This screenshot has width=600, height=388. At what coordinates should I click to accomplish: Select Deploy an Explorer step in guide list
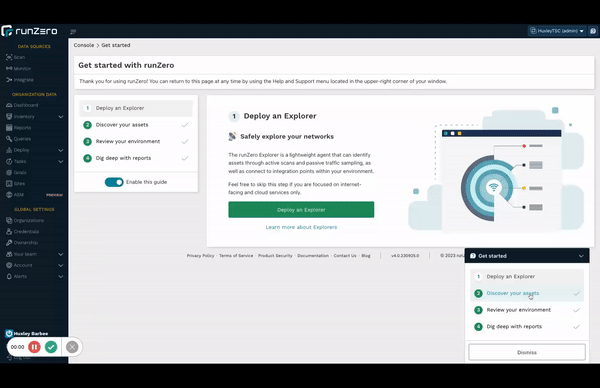point(136,108)
